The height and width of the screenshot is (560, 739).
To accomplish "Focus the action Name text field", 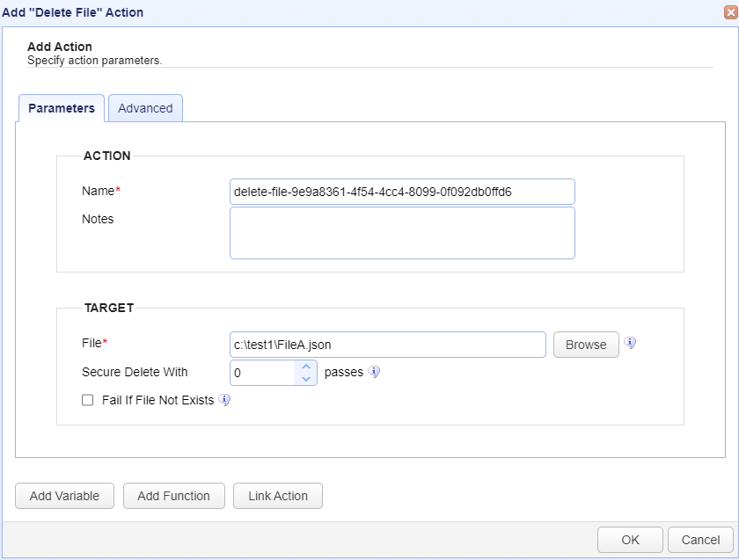I will click(402, 192).
